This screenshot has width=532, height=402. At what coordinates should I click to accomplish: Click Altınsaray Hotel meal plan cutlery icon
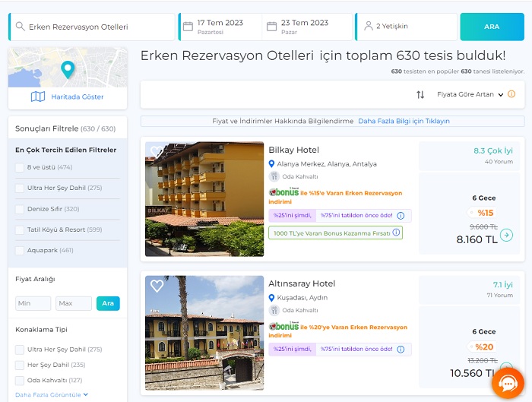274,310
